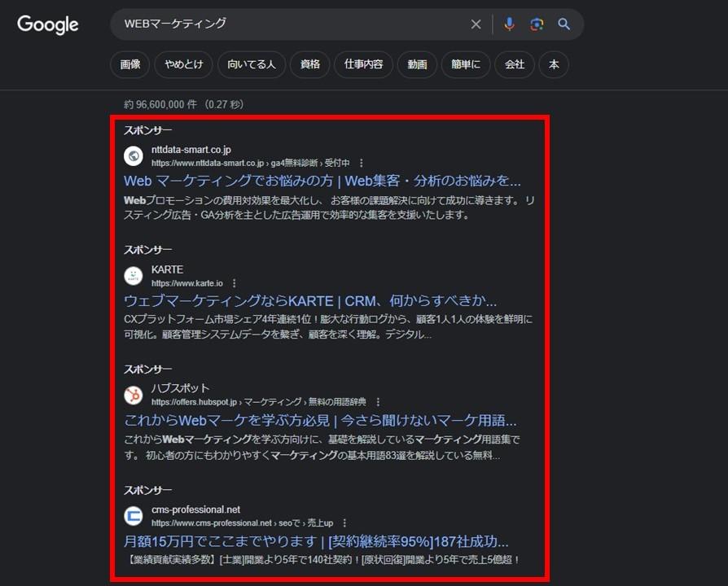Select the 簡単に filter chip
This screenshot has width=728, height=586.
tap(466, 64)
